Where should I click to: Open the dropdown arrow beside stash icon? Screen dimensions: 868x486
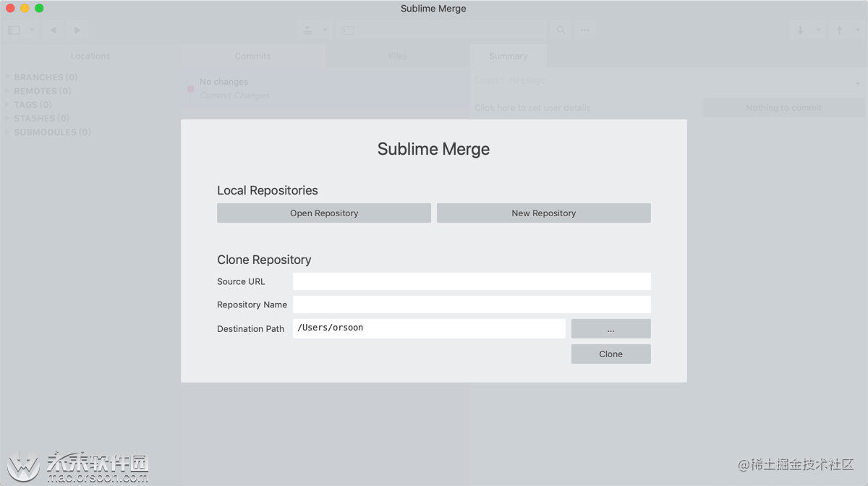325,30
